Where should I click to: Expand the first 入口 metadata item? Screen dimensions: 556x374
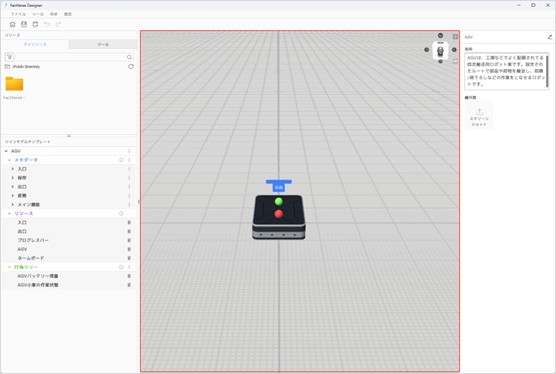click(13, 169)
